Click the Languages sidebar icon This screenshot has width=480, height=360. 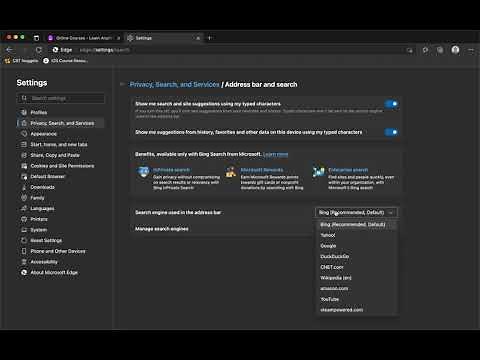click(x=24, y=208)
